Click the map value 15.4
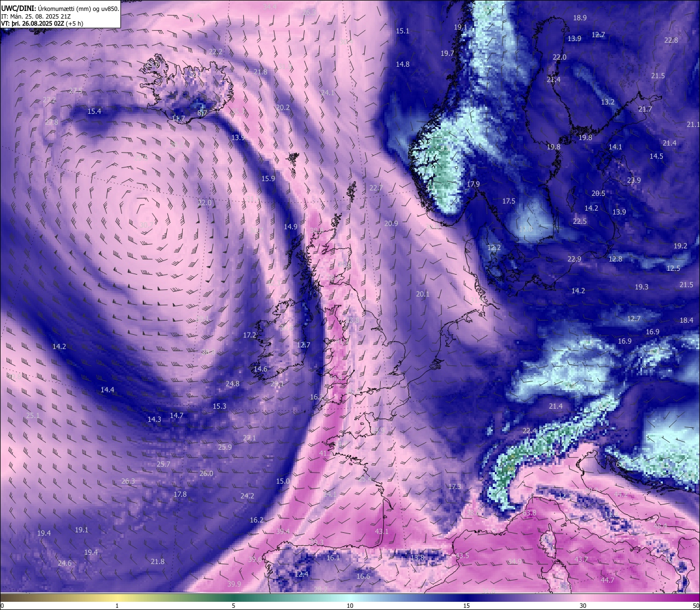 [94, 112]
